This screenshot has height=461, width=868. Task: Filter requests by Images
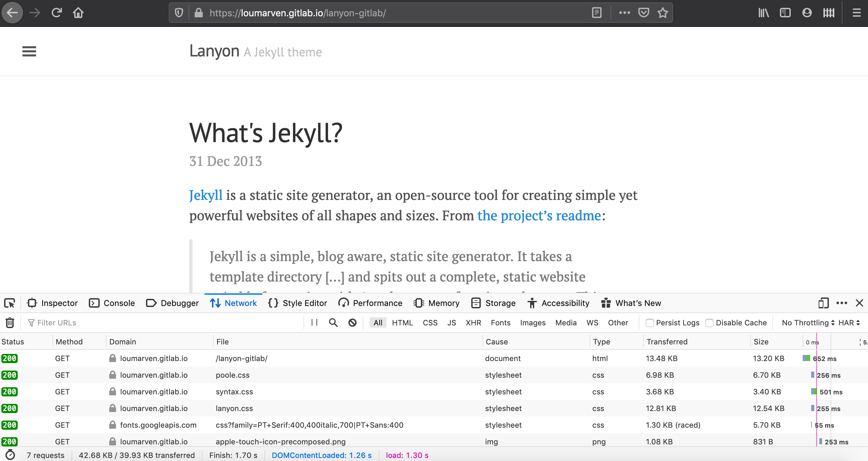click(x=533, y=323)
